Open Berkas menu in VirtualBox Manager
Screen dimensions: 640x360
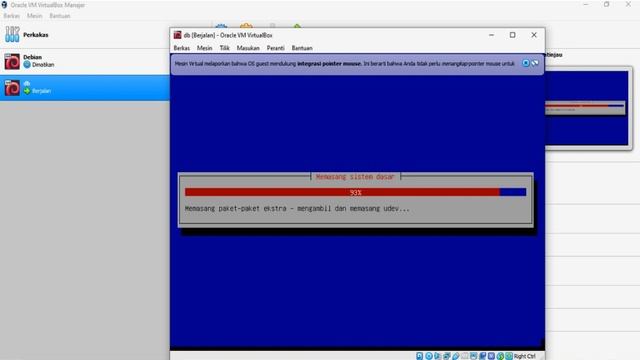pyautogui.click(x=11, y=16)
